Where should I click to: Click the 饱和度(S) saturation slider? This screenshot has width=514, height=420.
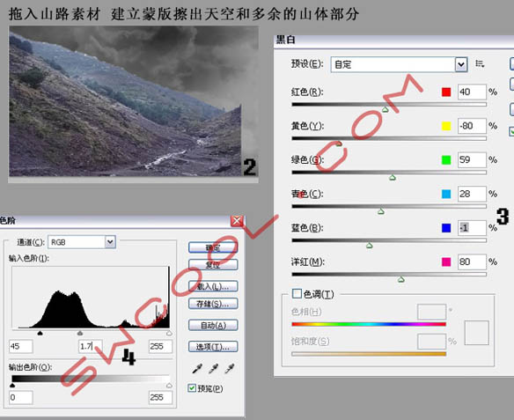tap(369, 354)
